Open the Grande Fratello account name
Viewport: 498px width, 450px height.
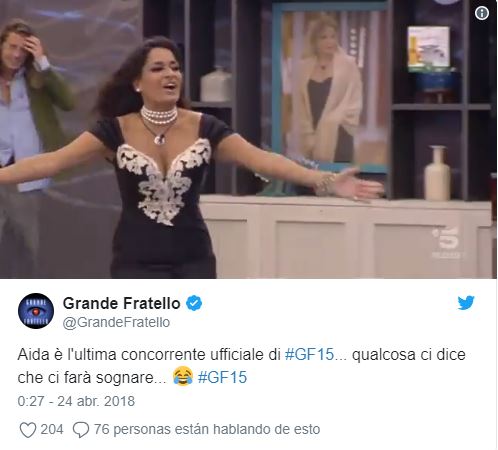click(x=122, y=304)
